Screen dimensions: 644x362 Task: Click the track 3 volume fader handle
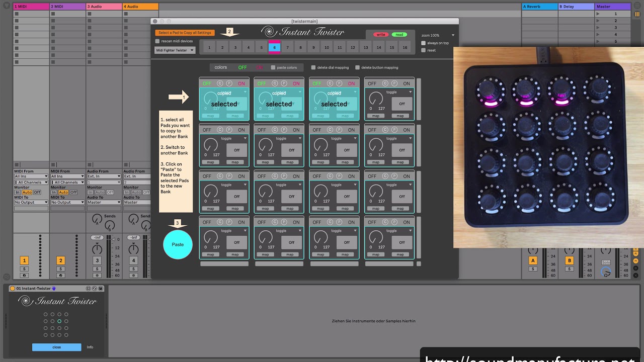click(x=113, y=238)
